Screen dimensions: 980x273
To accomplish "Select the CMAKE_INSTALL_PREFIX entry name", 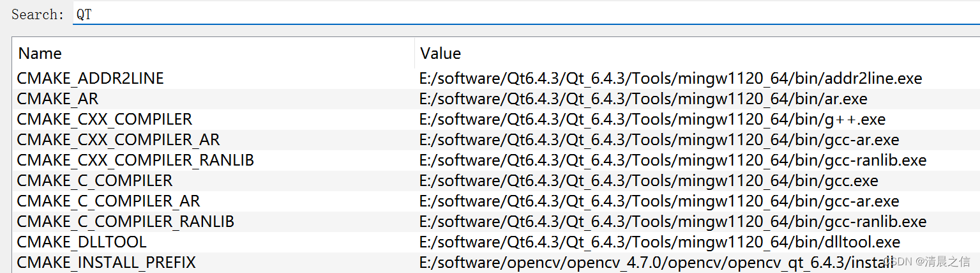I will pyautogui.click(x=106, y=263).
